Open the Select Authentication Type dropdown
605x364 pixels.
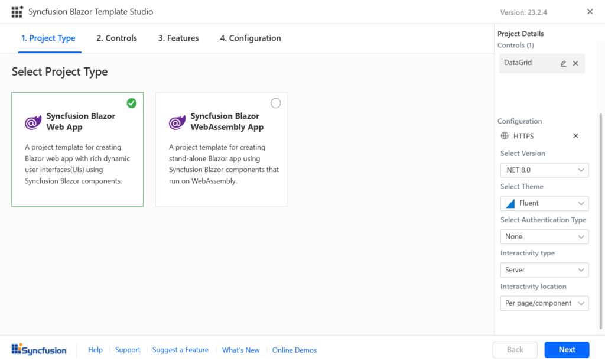tap(544, 236)
